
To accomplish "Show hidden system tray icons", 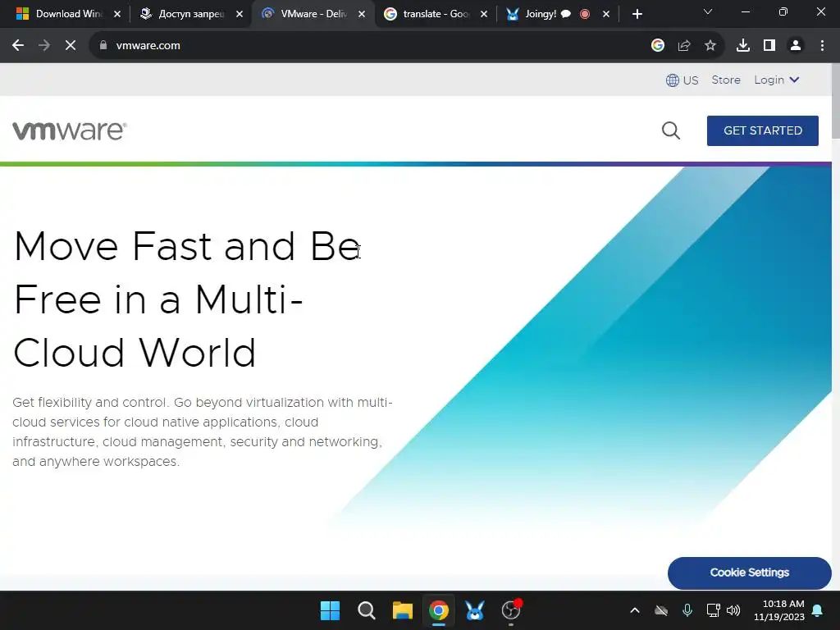I will click(635, 610).
